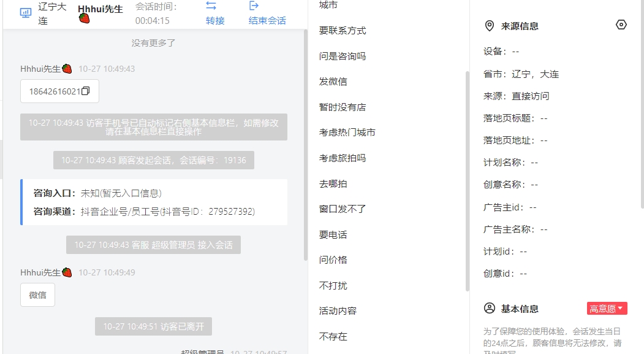Viewport: 644px width, 354px height.
Task: Click the 创意名称 field
Action: pos(510,185)
